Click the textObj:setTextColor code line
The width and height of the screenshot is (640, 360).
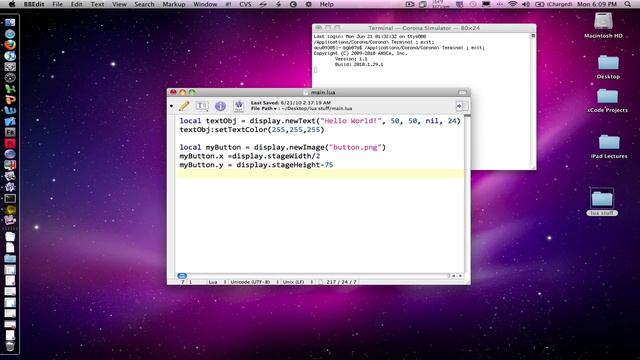tap(252, 130)
